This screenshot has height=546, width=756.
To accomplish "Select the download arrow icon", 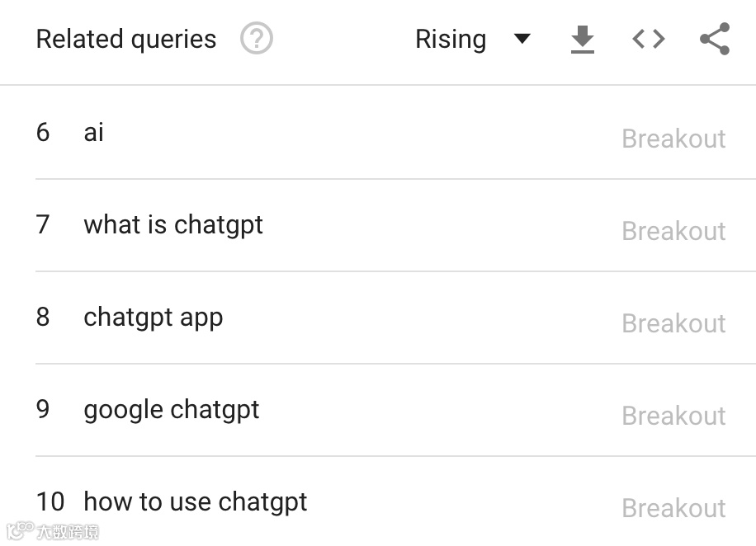I will tap(582, 38).
